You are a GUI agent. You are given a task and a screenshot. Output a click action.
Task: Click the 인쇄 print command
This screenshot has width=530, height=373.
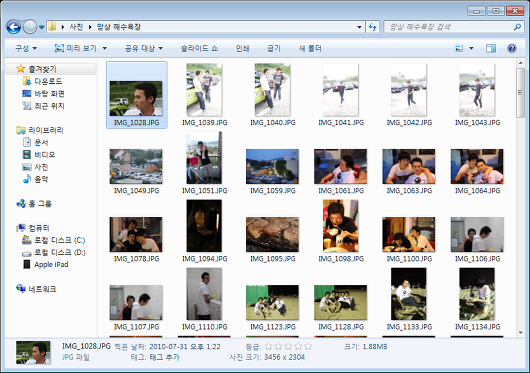242,48
